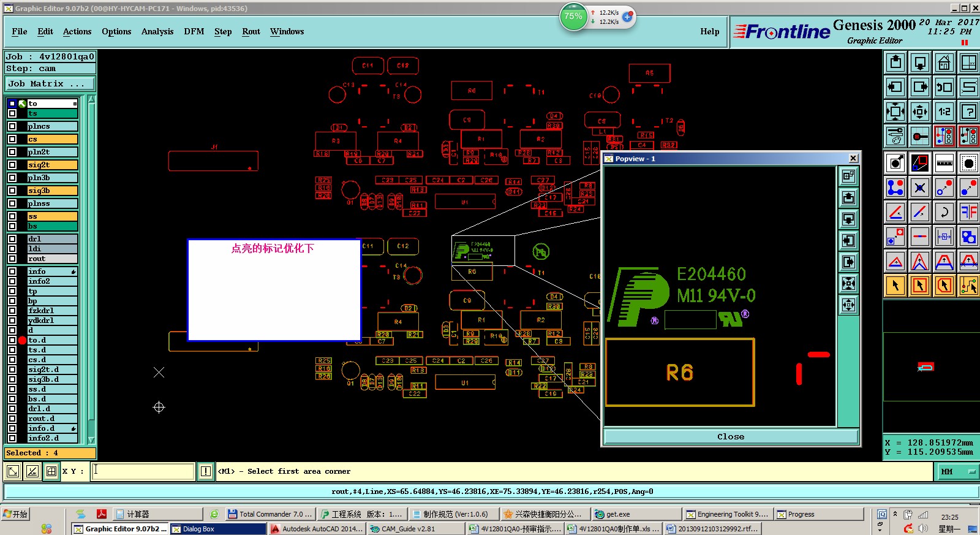The width and height of the screenshot is (980, 535).
Task: Expand the Job Matrix ... panel
Action: pos(51,84)
